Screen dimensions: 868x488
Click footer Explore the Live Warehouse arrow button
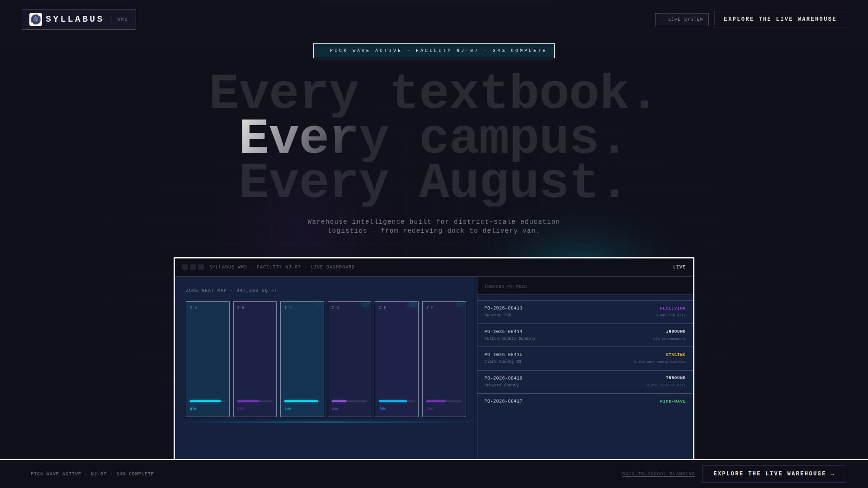coord(774,474)
